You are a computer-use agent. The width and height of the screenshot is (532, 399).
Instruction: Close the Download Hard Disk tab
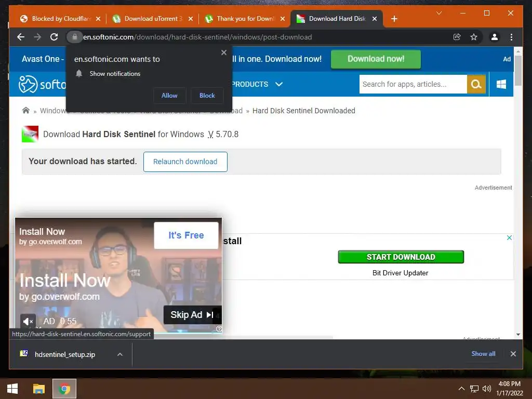pos(375,19)
